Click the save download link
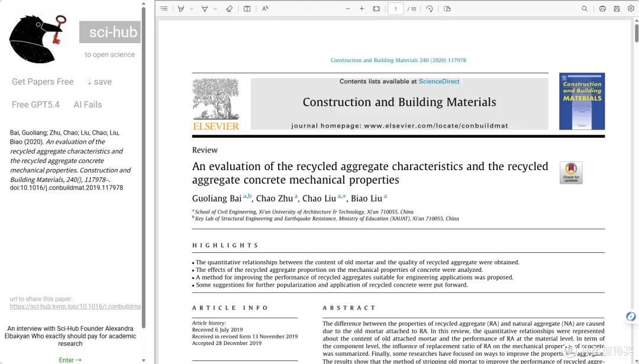 (x=99, y=82)
